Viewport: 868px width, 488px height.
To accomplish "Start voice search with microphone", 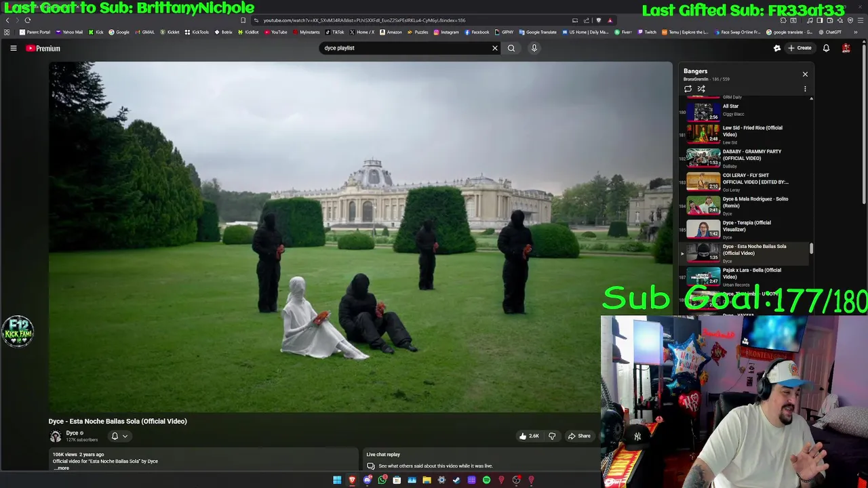I will coord(534,48).
